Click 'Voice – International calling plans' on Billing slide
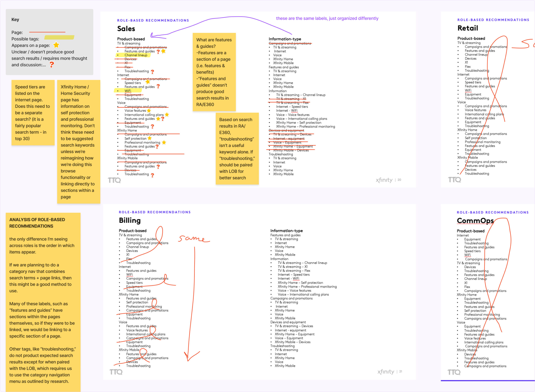This screenshot has height=392, width=535. (303, 294)
